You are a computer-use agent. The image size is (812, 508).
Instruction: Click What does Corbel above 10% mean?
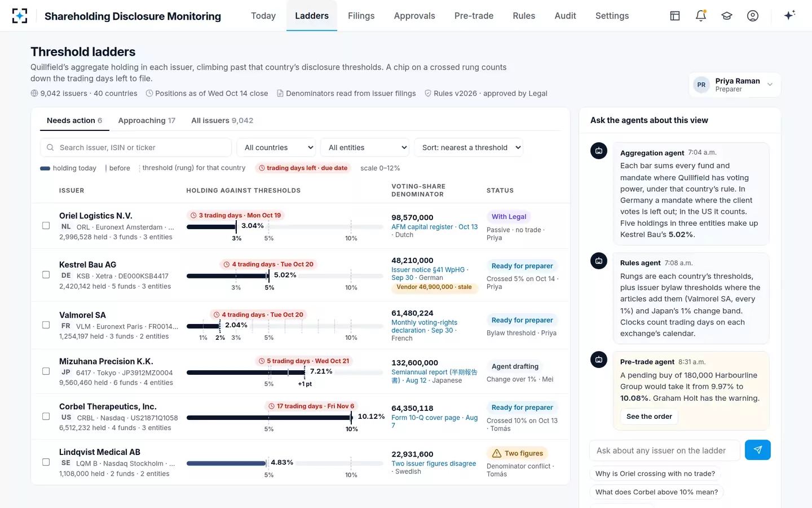656,492
